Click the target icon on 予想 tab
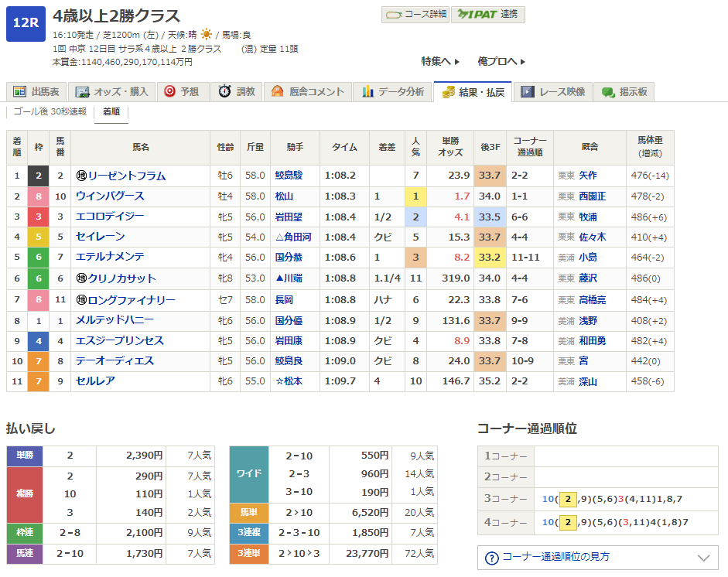Viewport: 728px width, 577px height. [x=169, y=91]
